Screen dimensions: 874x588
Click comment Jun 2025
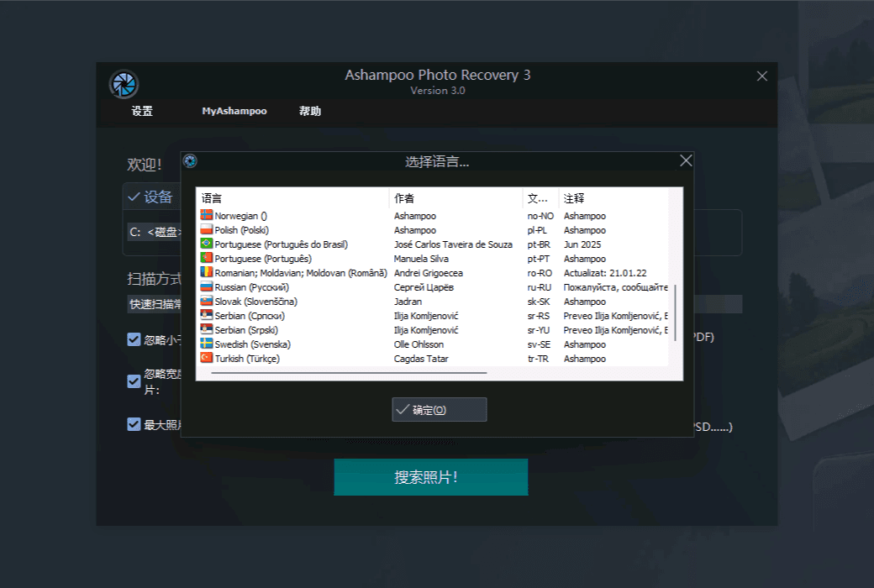pos(582,244)
